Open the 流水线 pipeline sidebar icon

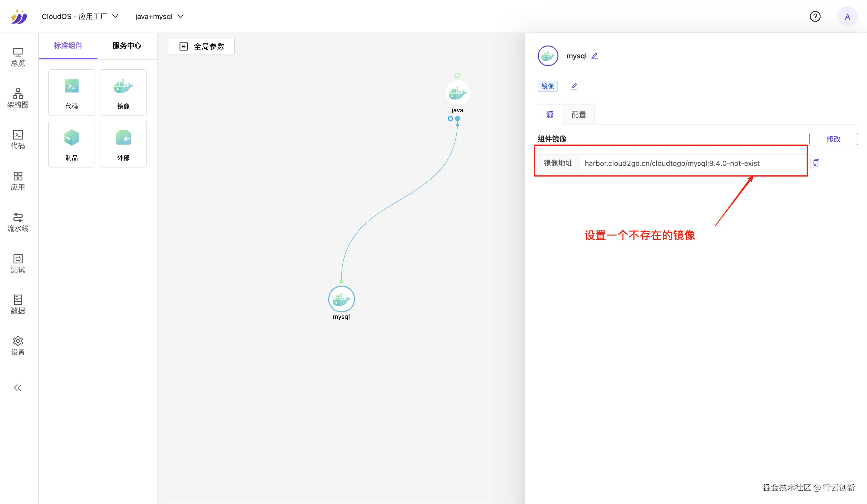[18, 222]
